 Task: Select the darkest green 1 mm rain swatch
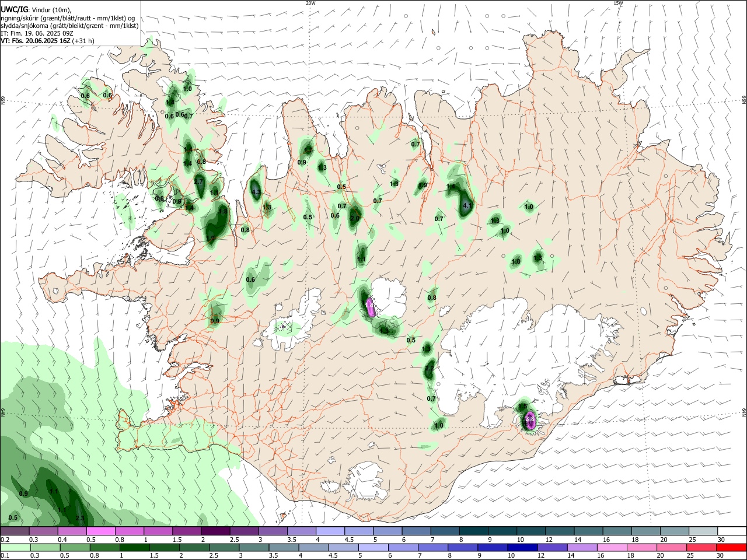coord(134,547)
